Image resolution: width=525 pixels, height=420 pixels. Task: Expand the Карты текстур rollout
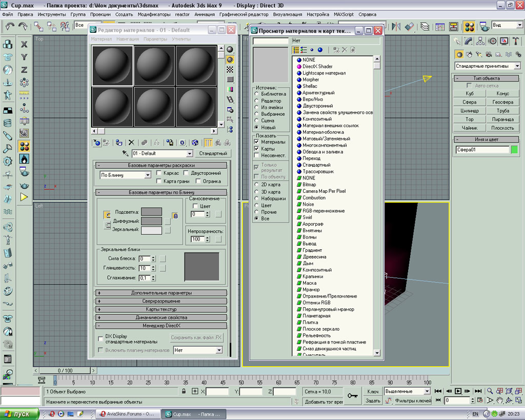[x=161, y=309]
